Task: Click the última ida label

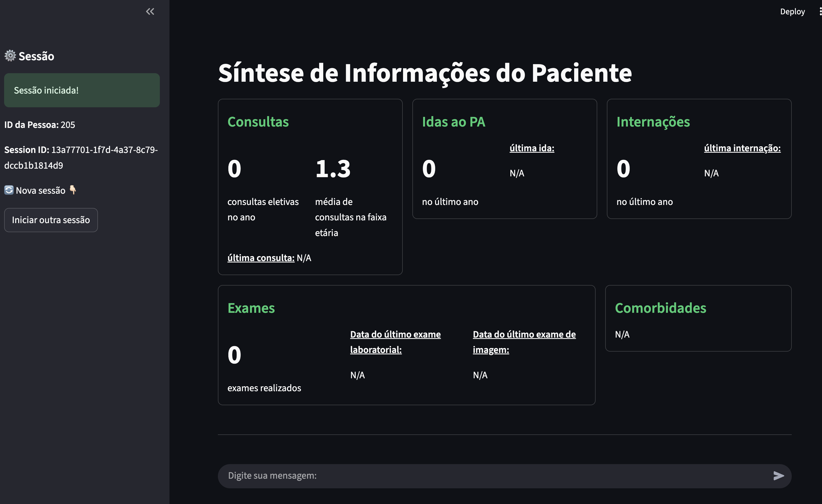Action: pyautogui.click(x=531, y=148)
